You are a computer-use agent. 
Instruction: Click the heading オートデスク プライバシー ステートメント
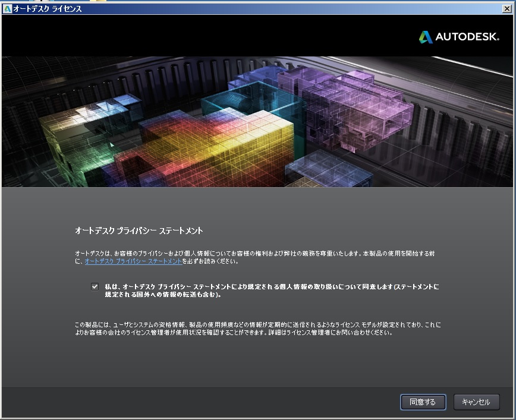(139, 230)
